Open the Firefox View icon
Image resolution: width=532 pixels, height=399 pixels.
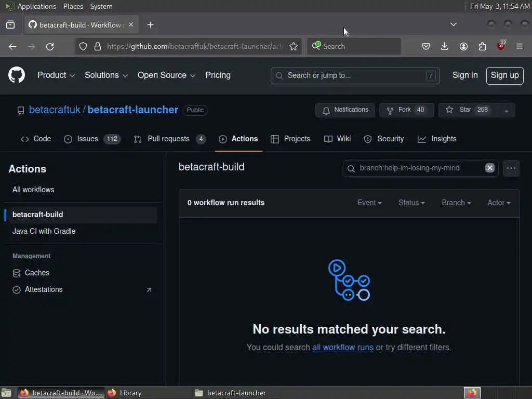[10, 25]
